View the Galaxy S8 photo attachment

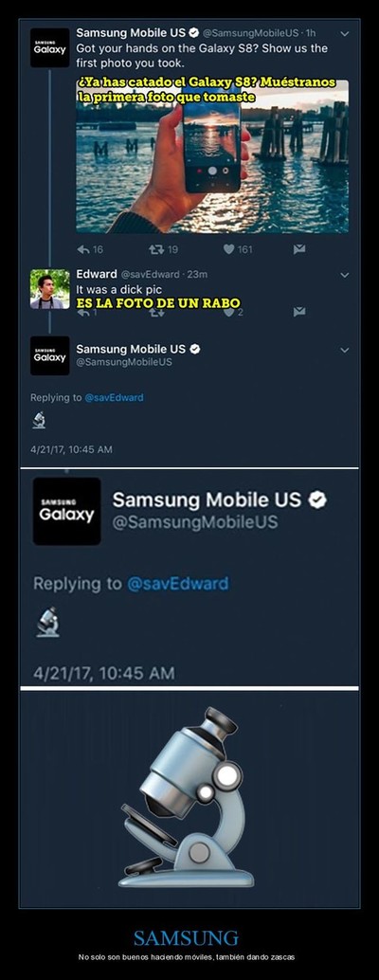point(212,156)
